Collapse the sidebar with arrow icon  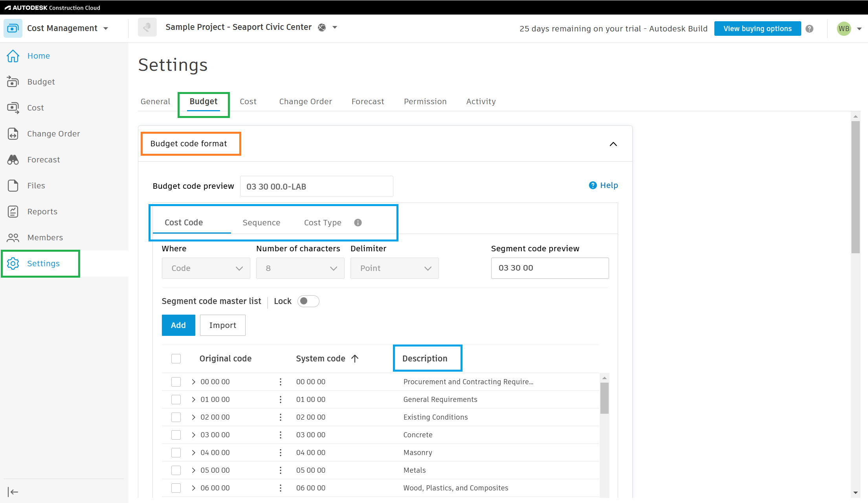(x=13, y=492)
